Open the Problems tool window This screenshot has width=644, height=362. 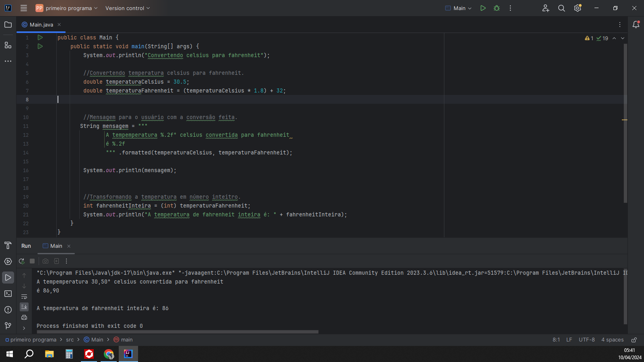8,310
